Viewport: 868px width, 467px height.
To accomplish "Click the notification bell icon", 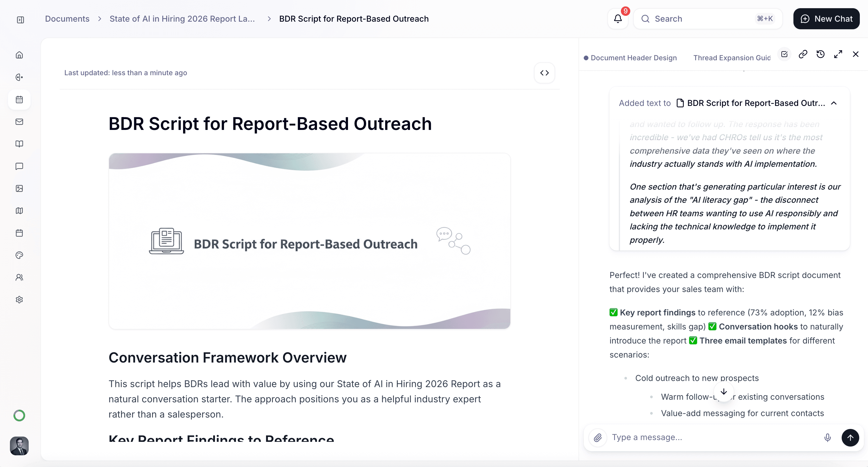I will point(618,19).
